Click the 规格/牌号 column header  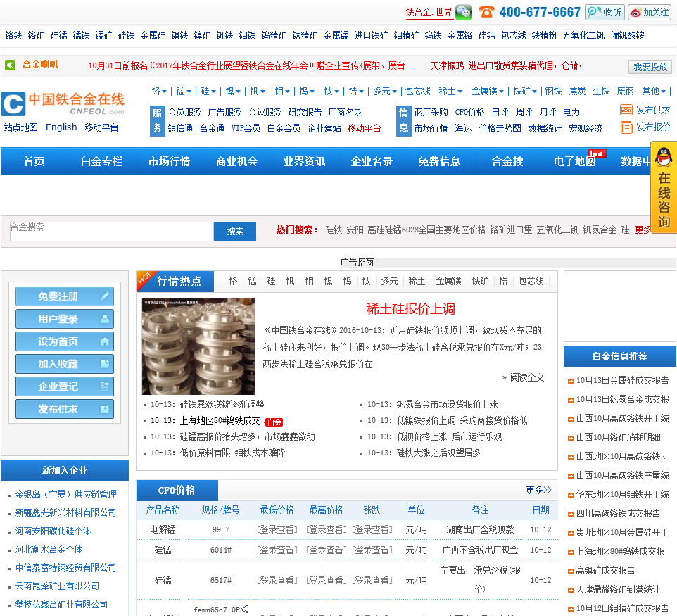coord(221,510)
